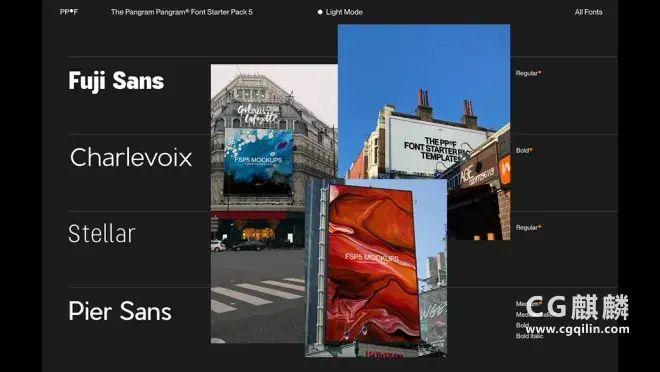Click the PP•F logo

point(69,12)
